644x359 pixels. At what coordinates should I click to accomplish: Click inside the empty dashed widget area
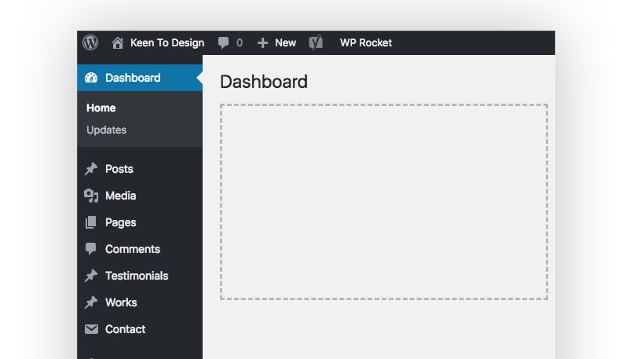click(384, 202)
